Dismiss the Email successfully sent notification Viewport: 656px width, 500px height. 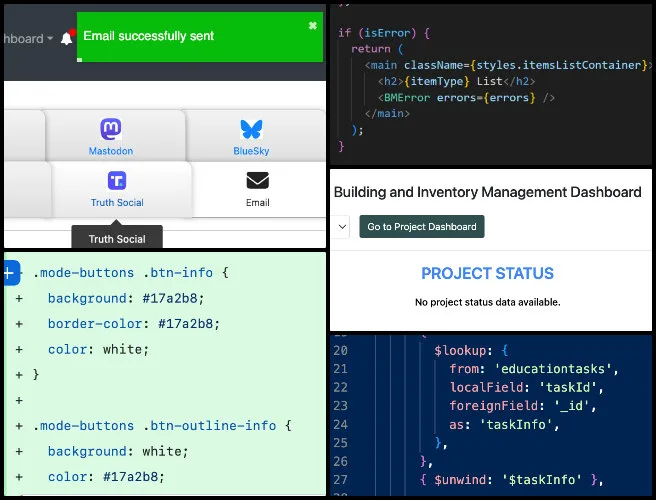(x=312, y=26)
